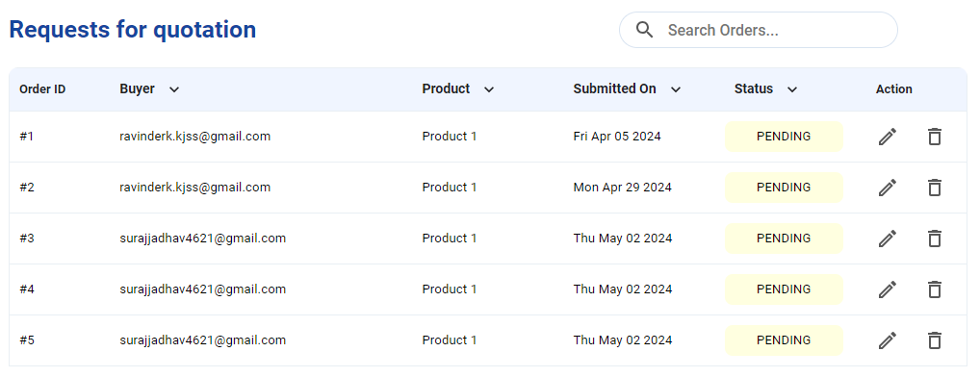This screenshot has height=377, width=980.
Task: Open the Submitted On column chevron
Action: 676,89
